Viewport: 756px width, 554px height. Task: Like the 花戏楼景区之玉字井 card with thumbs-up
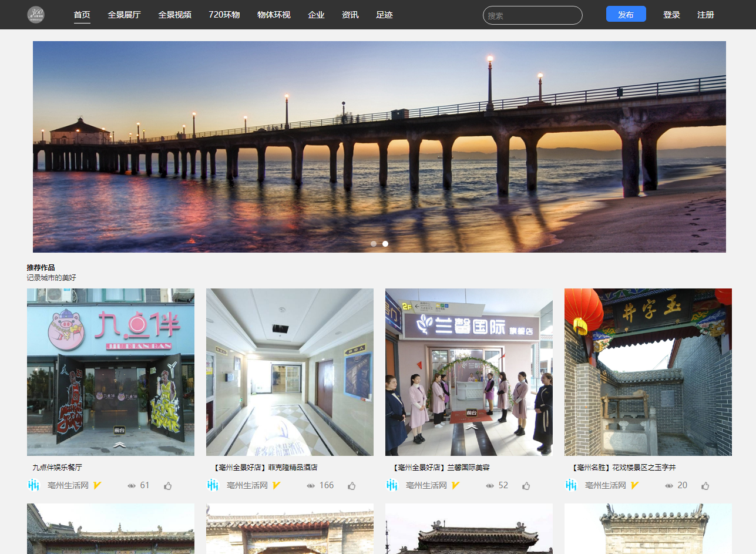click(705, 486)
